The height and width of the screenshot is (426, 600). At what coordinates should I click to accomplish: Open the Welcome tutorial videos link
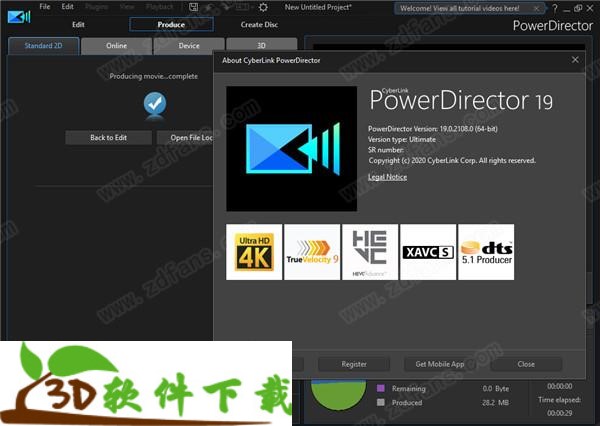coord(460,8)
